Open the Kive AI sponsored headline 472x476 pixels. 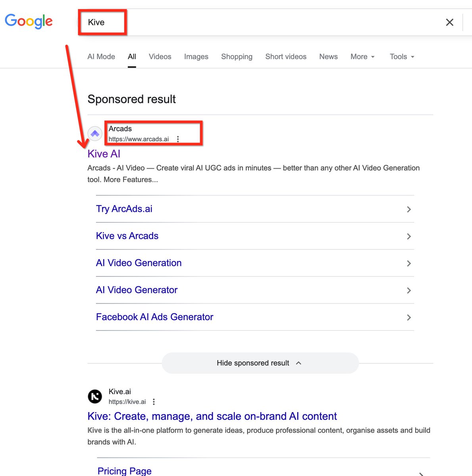tap(104, 154)
